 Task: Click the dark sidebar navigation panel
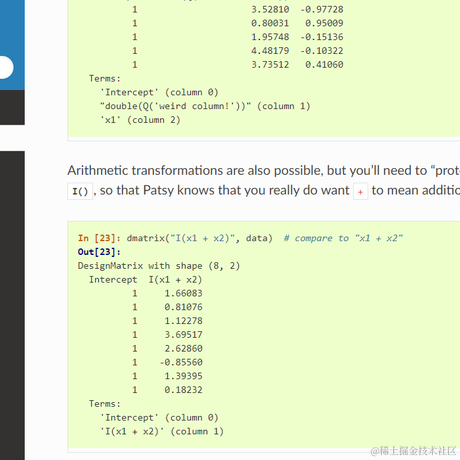(12, 305)
